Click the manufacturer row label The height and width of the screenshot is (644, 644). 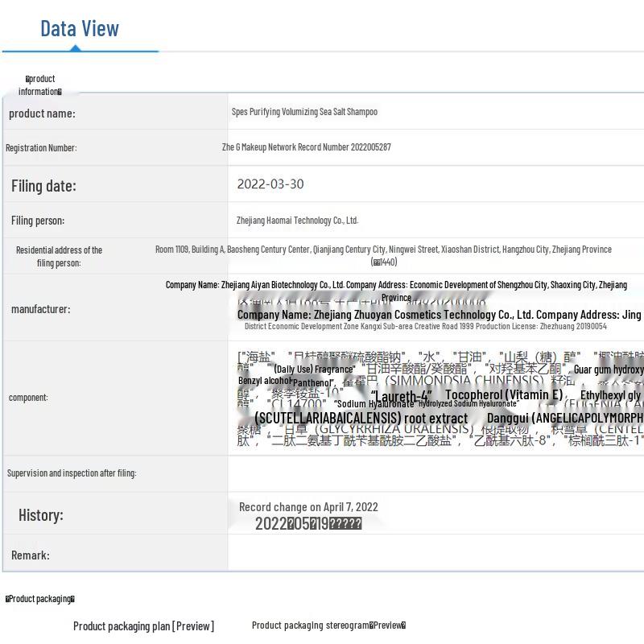point(40,309)
